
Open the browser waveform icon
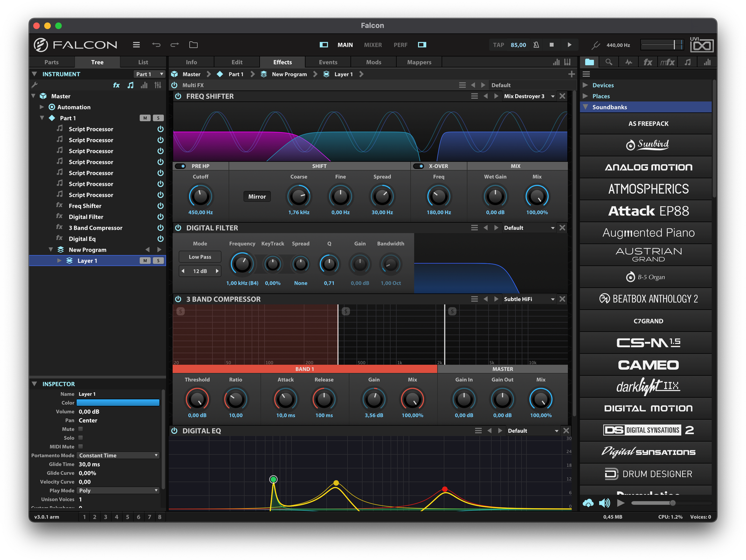click(629, 62)
